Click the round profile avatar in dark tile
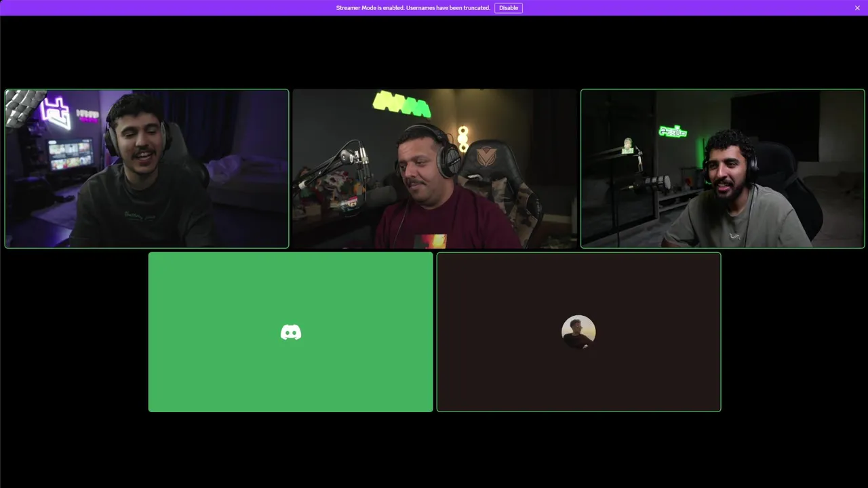Screen dimensions: 868x488 click(578, 332)
